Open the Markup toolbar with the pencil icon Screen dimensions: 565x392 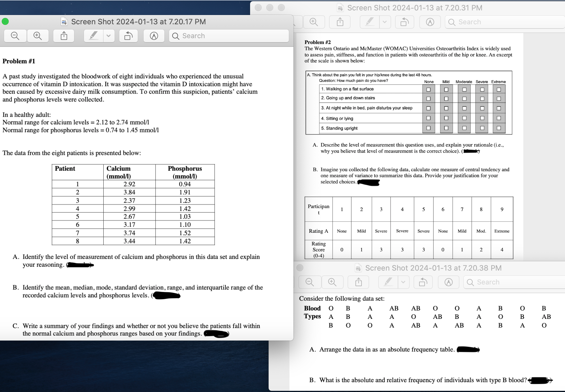coord(93,36)
